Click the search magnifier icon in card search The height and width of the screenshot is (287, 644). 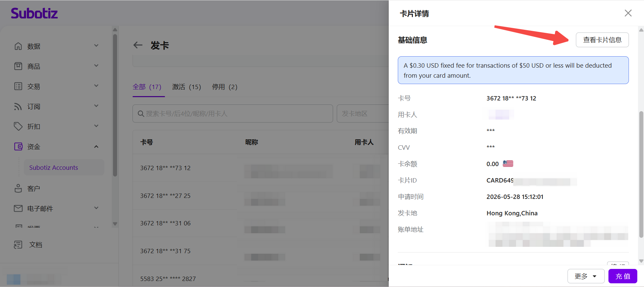[141, 114]
